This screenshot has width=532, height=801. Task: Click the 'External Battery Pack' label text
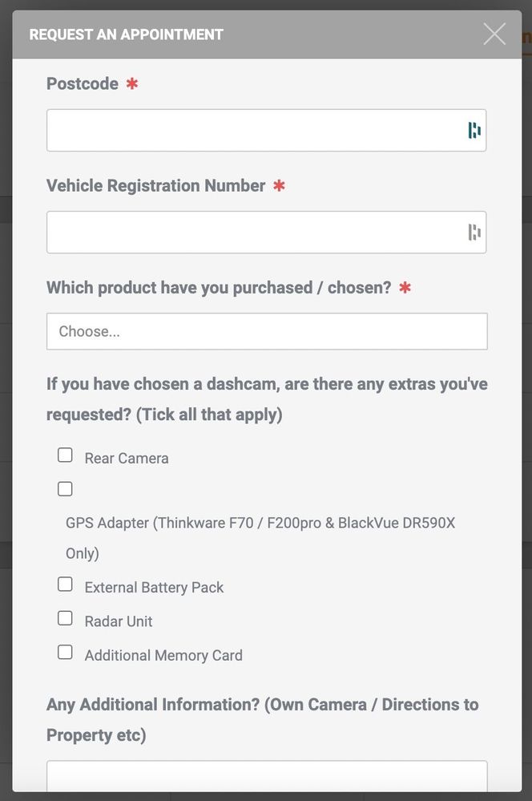click(x=154, y=588)
